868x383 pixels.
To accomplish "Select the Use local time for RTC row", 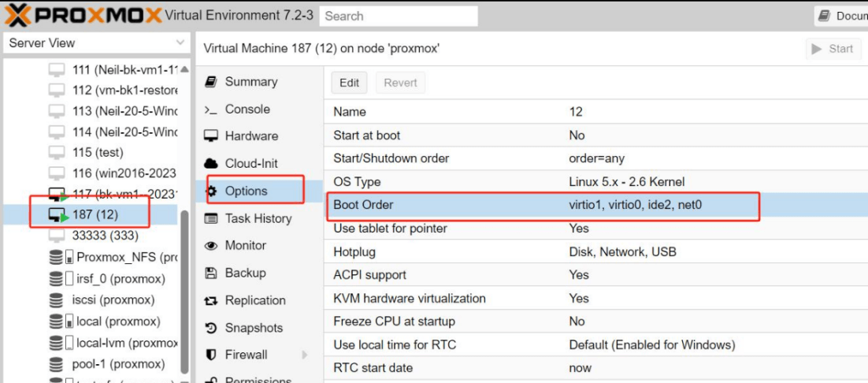I will pos(595,345).
